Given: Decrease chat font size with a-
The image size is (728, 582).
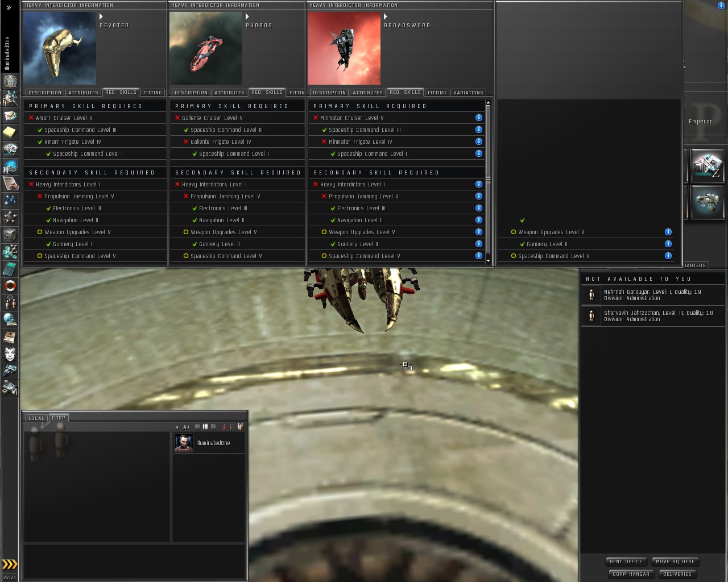Looking at the screenshot, I should point(178,427).
